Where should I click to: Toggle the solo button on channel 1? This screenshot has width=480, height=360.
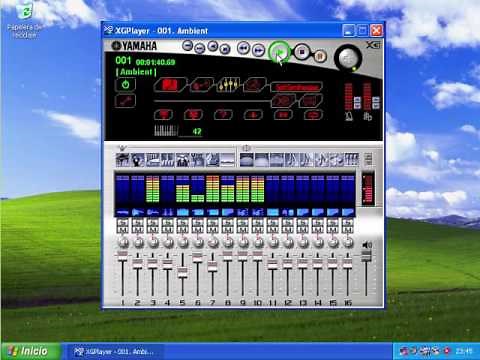coord(123,223)
